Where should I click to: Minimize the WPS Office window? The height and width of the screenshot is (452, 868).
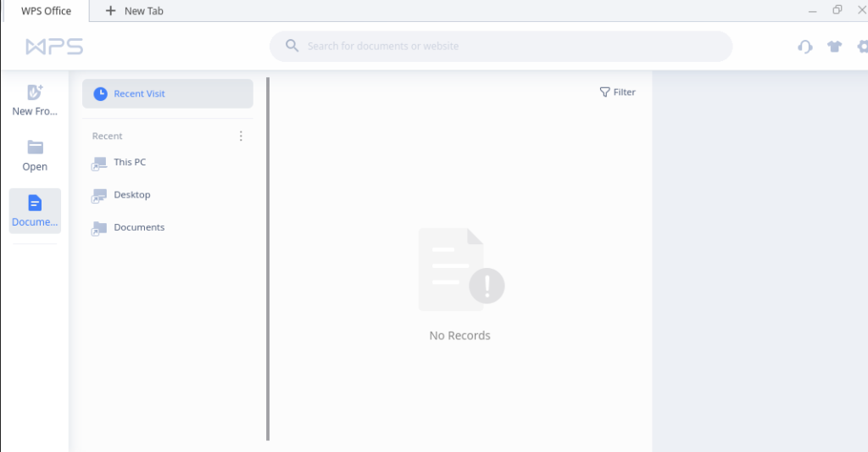[x=812, y=10]
